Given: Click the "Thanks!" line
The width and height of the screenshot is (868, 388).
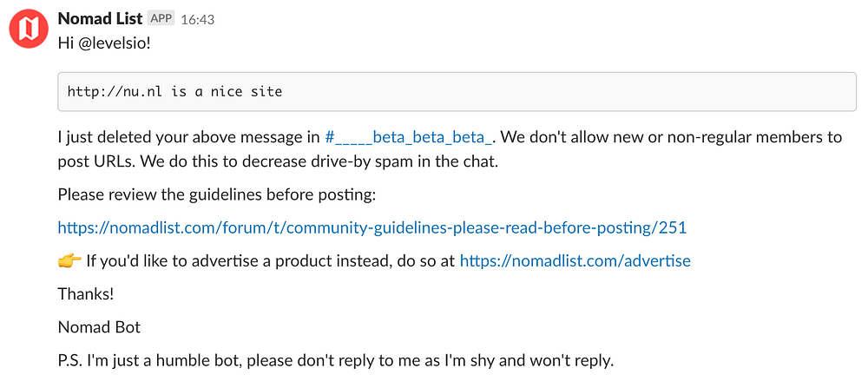Looking at the screenshot, I should coord(86,293).
